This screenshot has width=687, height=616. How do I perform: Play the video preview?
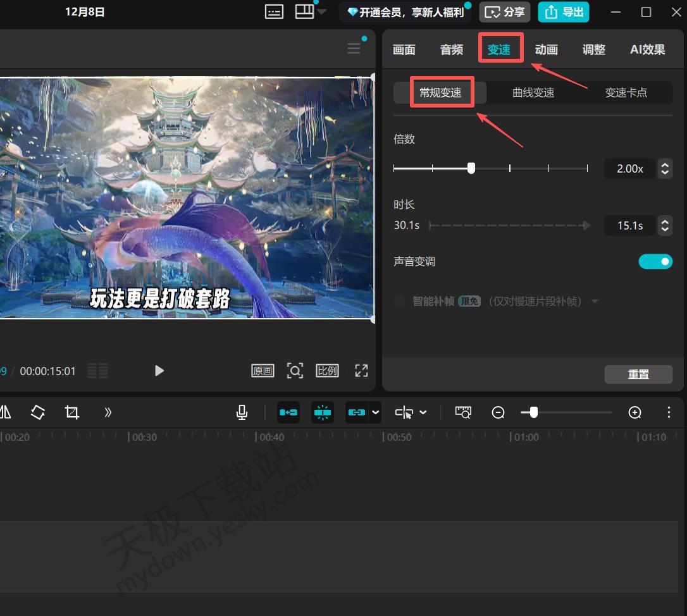point(159,371)
